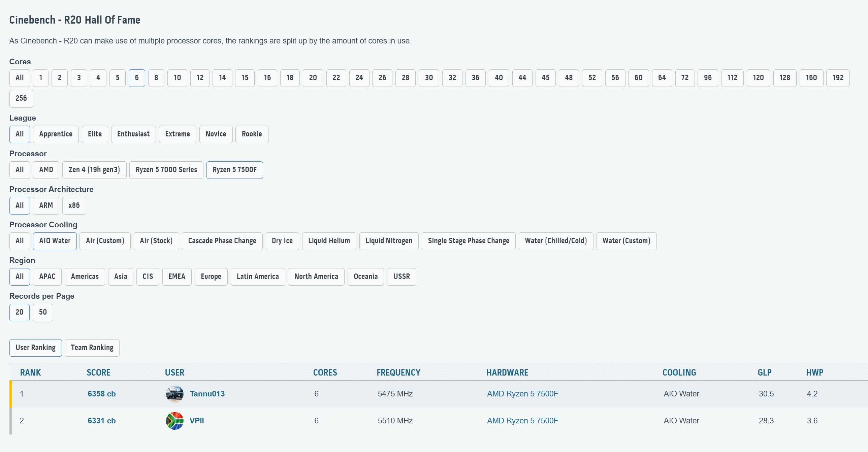Select the Novice league
This screenshot has width=868, height=452.
pos(216,134)
